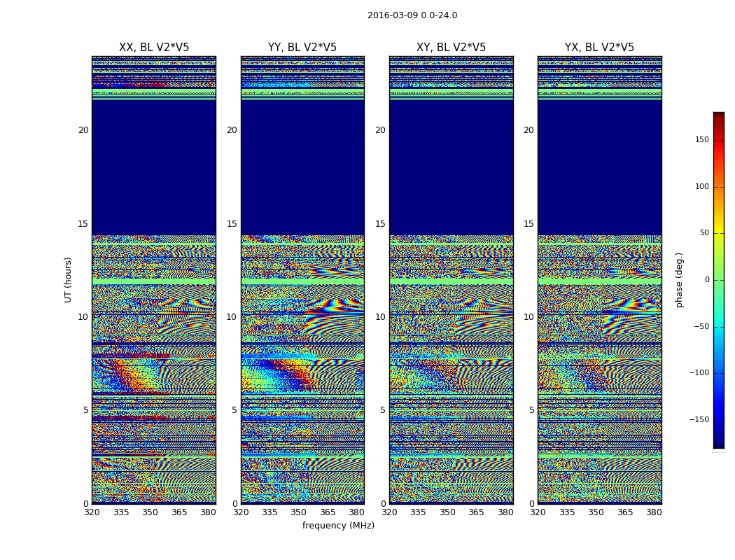Click the dark red top of colorbar

718,115
